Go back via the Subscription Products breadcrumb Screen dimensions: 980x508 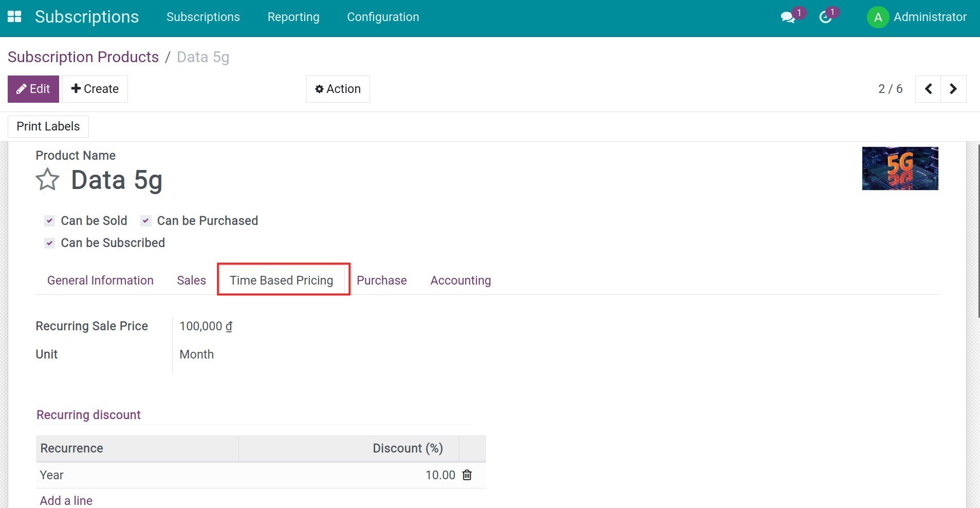pyautogui.click(x=83, y=57)
